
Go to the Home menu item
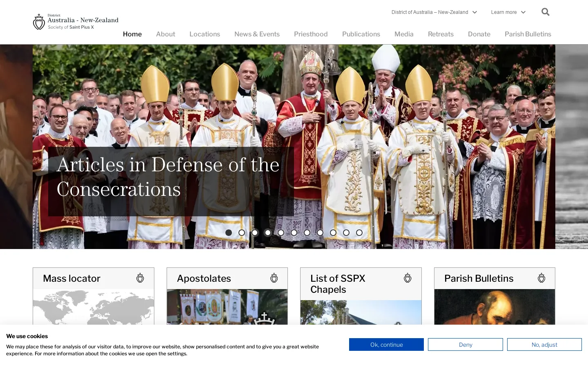(x=132, y=34)
